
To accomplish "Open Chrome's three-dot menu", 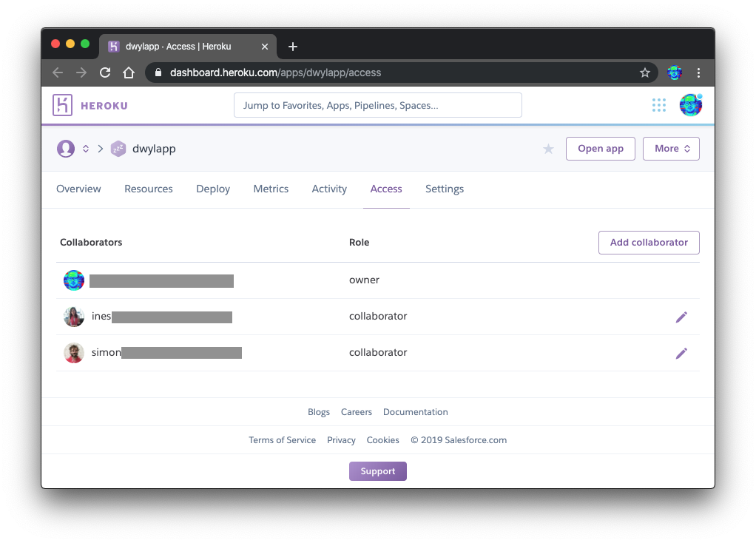I will 698,72.
